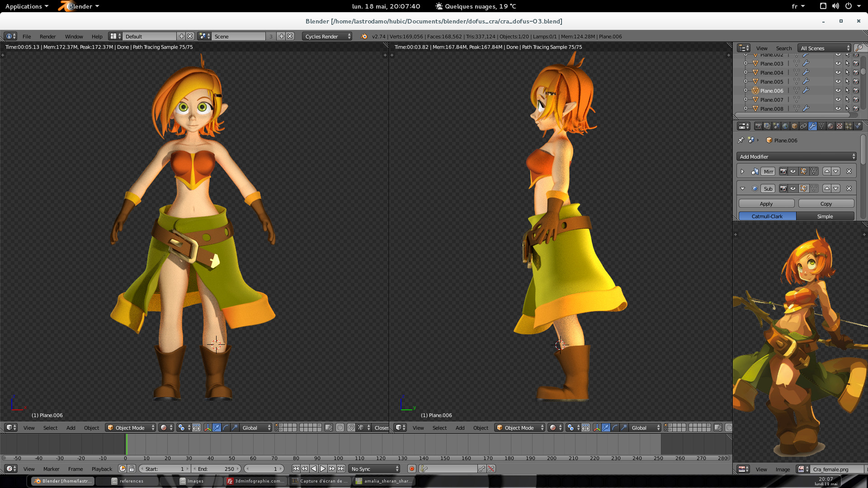This screenshot has height=488, width=868.
Task: Open the Render Layers properties tab
Action: click(x=767, y=127)
